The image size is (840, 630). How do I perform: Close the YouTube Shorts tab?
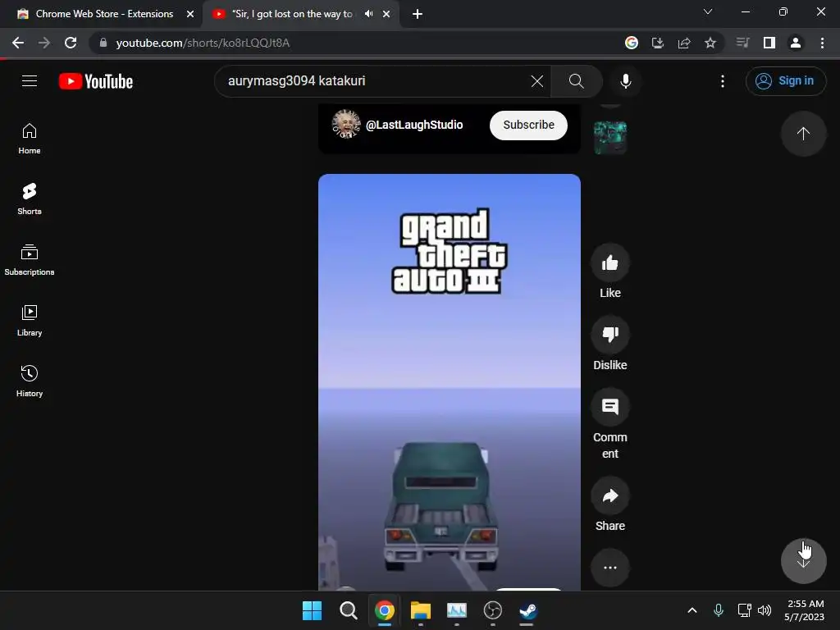coord(386,14)
